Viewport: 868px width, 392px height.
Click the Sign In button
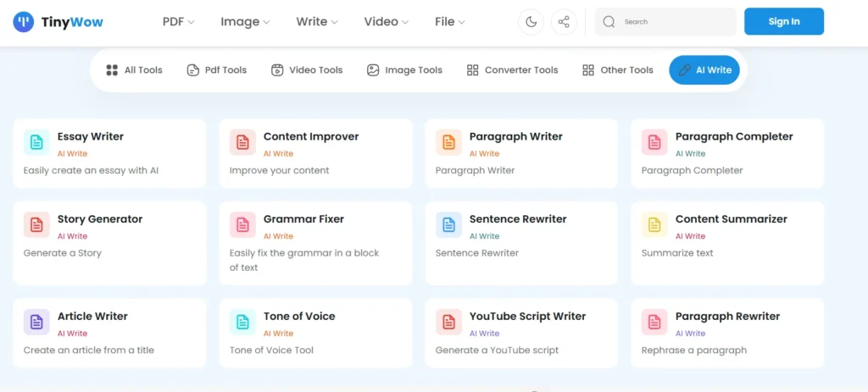click(x=783, y=22)
